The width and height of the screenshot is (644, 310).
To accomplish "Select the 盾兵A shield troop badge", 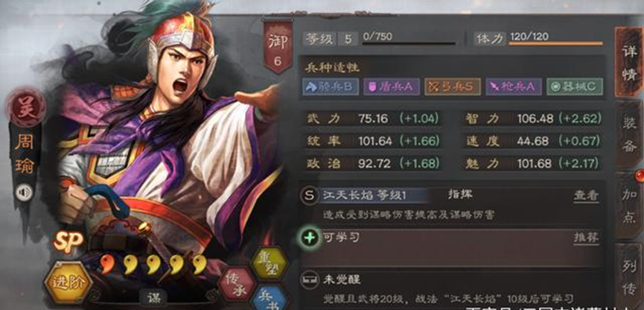I will click(x=392, y=86).
